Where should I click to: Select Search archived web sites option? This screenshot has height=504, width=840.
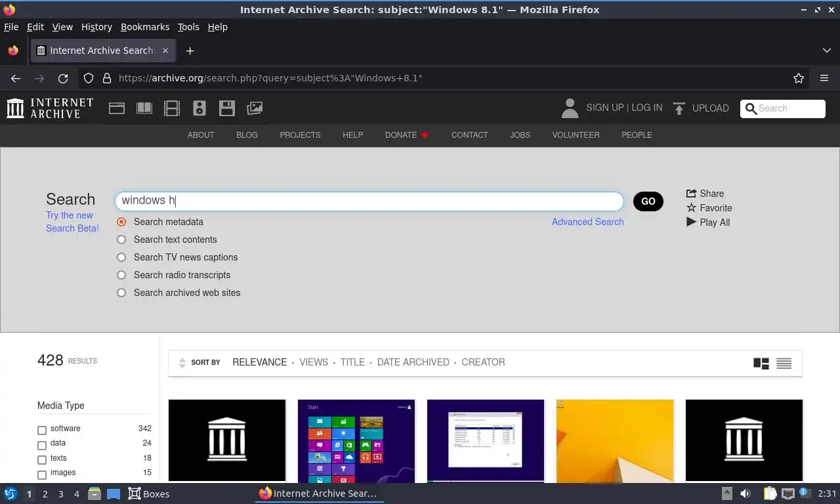[x=121, y=293]
